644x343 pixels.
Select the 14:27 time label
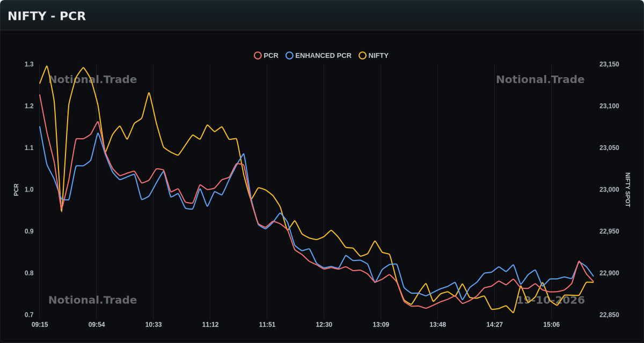coord(495,325)
